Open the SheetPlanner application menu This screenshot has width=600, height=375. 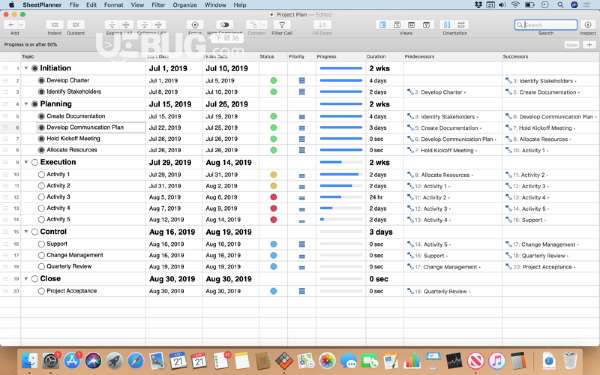pyautogui.click(x=42, y=5)
